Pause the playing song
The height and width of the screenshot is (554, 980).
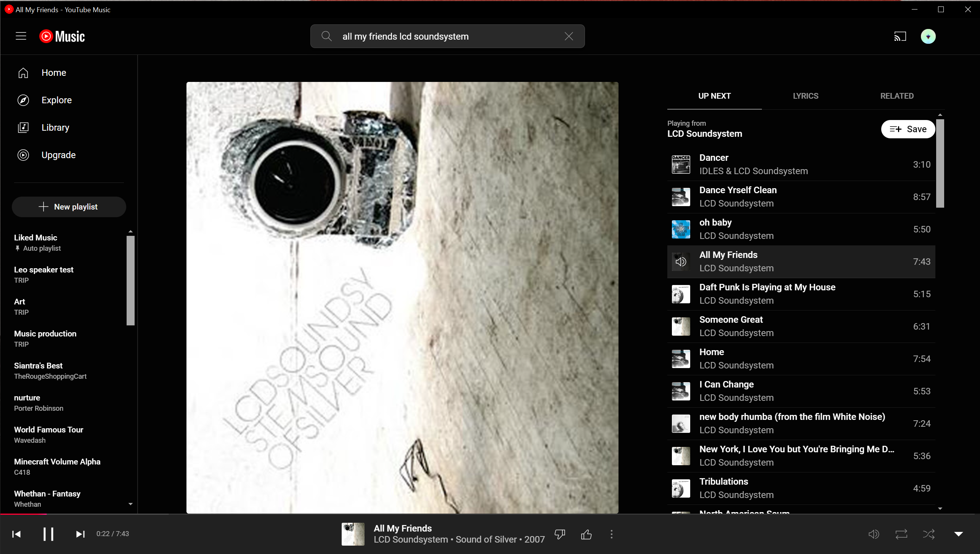coord(48,534)
